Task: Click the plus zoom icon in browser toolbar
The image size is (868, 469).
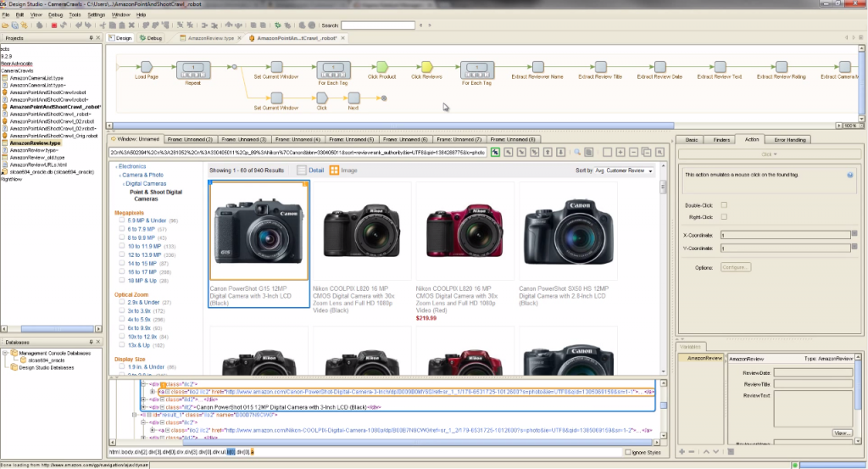Action: tap(620, 152)
